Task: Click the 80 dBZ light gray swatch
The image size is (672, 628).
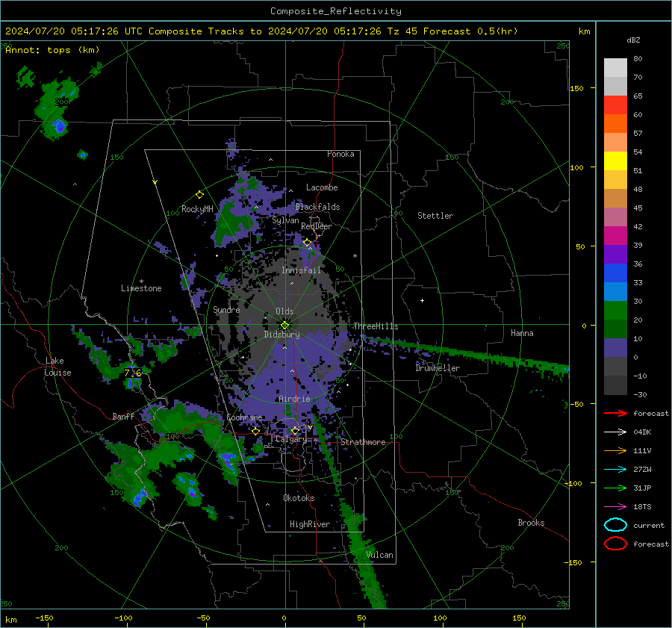Action: pos(615,67)
